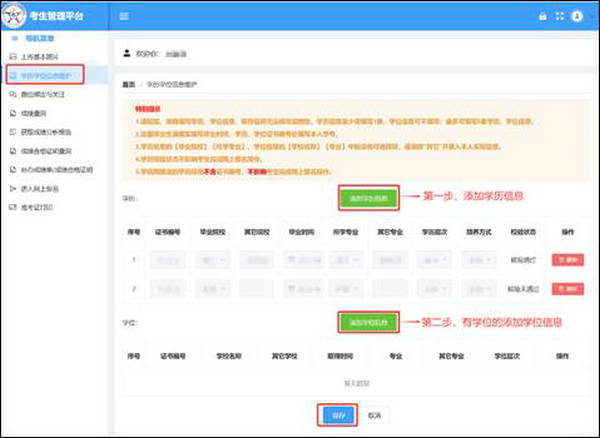Click the fullscreen icon in header
The height and width of the screenshot is (438, 600).
point(559,16)
